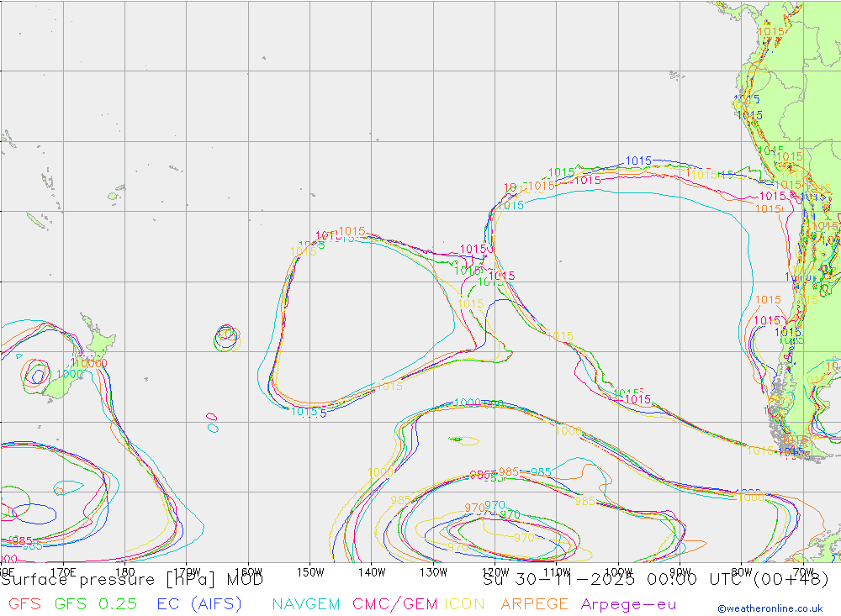841x616 pixels.
Task: Click the 140W longitude axis label
Action: click(372, 572)
